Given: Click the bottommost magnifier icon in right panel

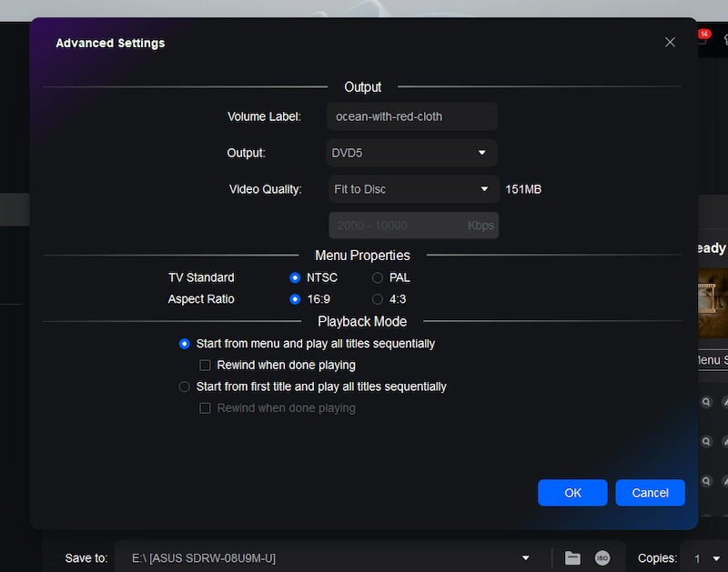Looking at the screenshot, I should click(x=706, y=481).
